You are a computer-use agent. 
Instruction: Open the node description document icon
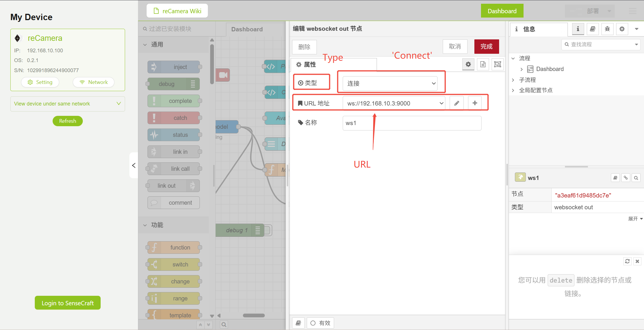coord(483,64)
